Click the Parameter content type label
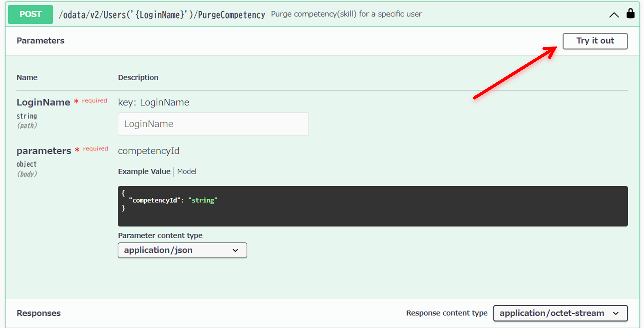644x328 pixels. tap(160, 235)
